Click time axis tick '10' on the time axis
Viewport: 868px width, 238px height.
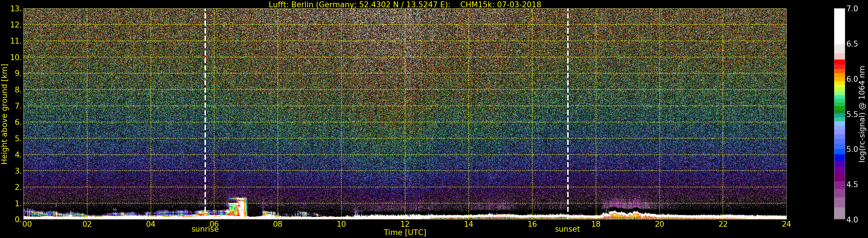pyautogui.click(x=341, y=224)
